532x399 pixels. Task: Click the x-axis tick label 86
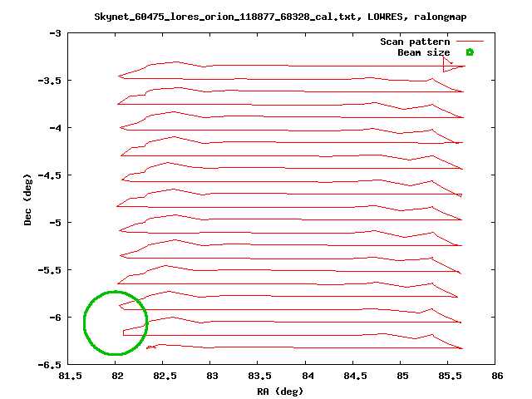497,376
